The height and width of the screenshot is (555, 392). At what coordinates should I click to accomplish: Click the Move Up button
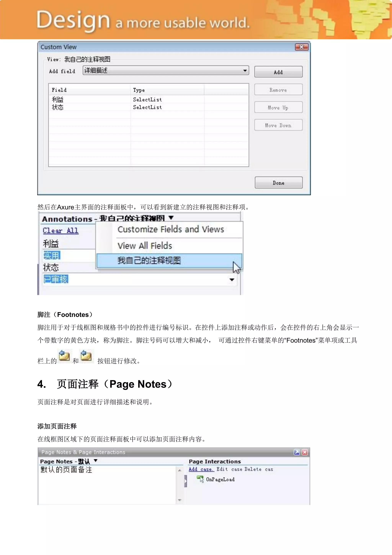[278, 107]
